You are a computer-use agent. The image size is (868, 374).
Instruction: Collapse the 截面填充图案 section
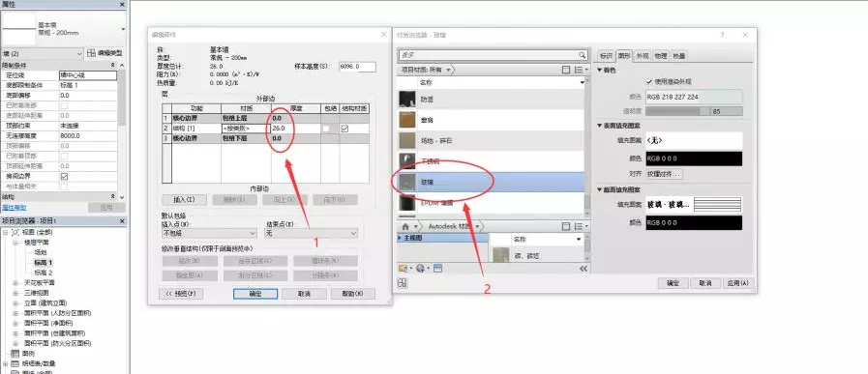(x=600, y=189)
